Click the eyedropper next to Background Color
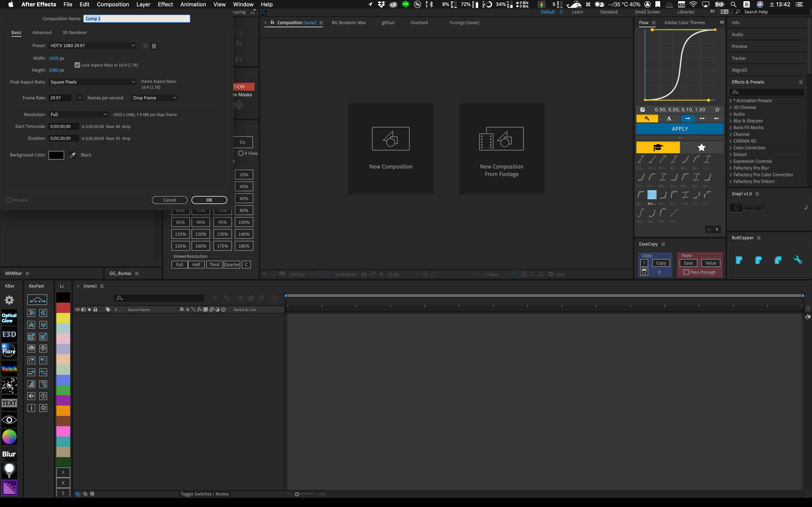The height and width of the screenshot is (507, 812). tap(73, 155)
